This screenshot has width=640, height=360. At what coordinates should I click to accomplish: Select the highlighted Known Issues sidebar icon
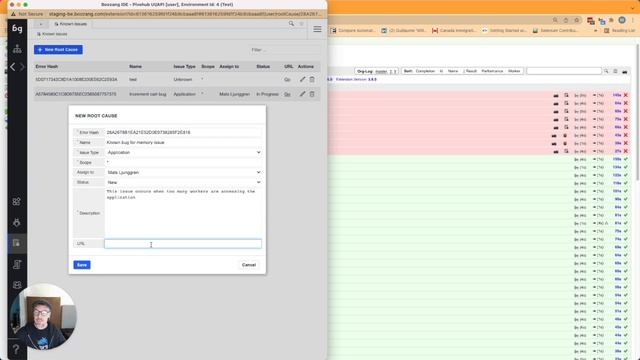click(x=17, y=243)
